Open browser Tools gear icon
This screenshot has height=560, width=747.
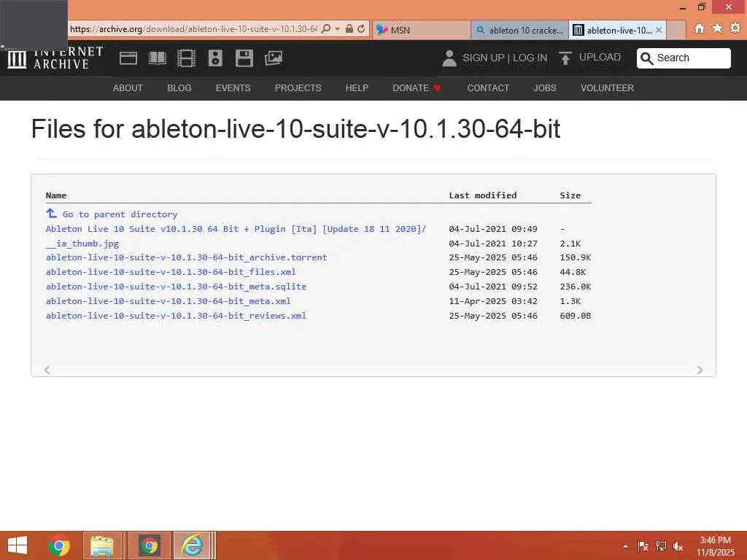point(735,28)
